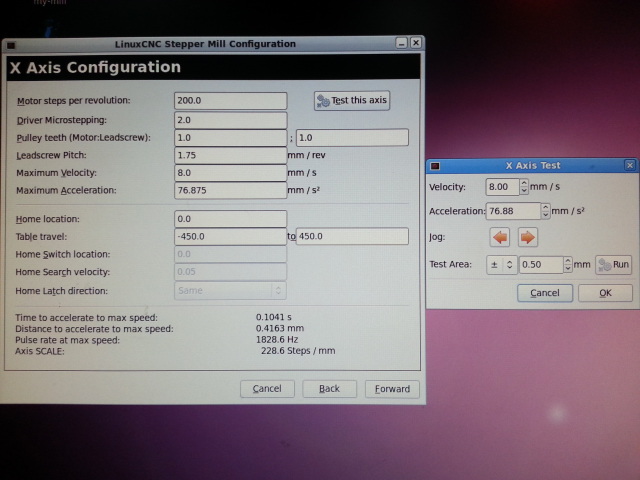
Task: Click the Test this axis button
Action: click(352, 100)
